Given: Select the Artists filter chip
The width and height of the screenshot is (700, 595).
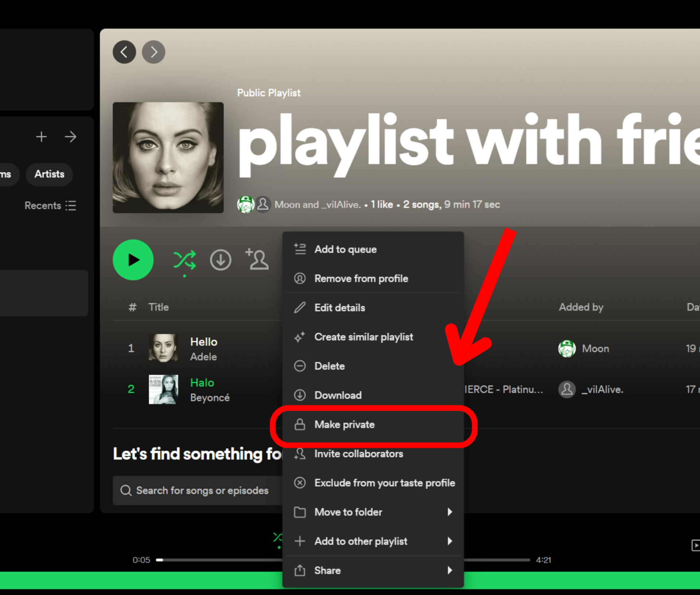Looking at the screenshot, I should 50,174.
